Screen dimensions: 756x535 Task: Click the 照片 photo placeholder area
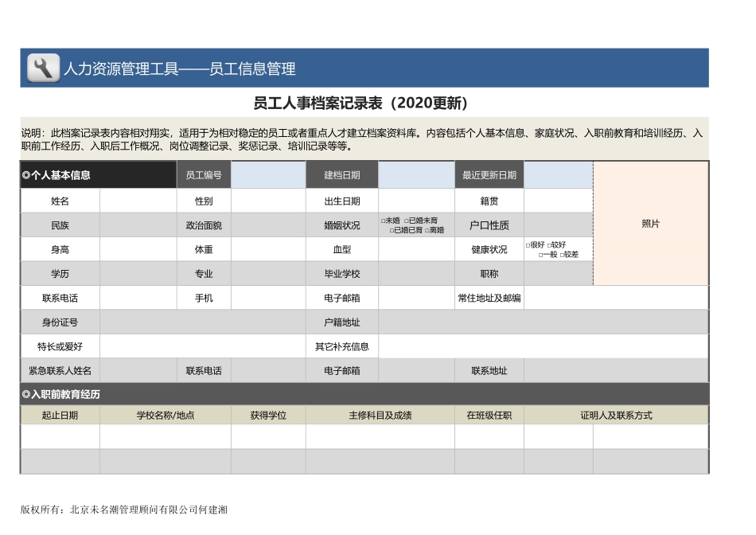point(650,224)
